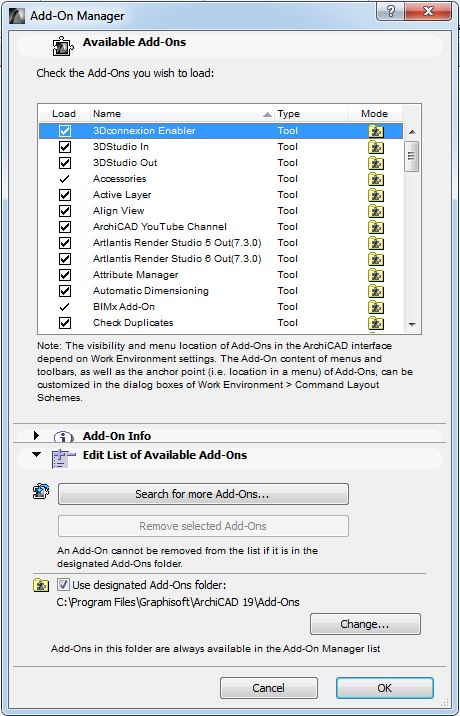The width and height of the screenshot is (460, 716).
Task: Select the Attribute Manager add-on name
Action: pyautogui.click(x=136, y=274)
